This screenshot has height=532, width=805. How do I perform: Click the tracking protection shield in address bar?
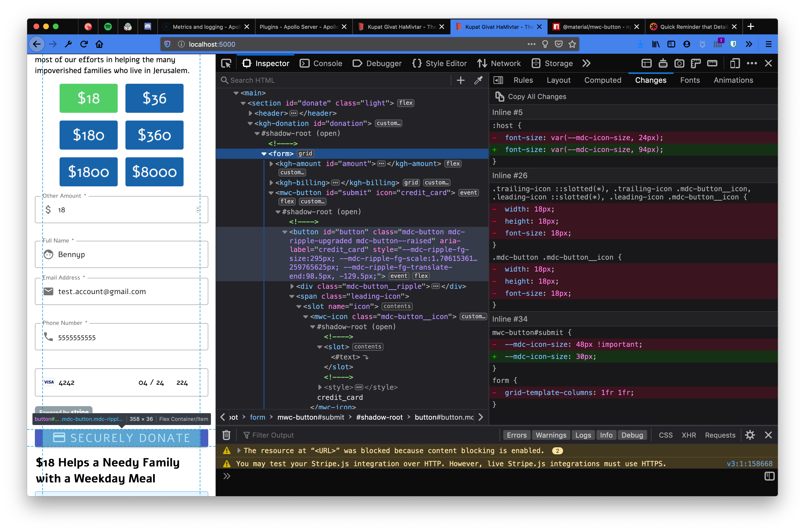coord(167,44)
